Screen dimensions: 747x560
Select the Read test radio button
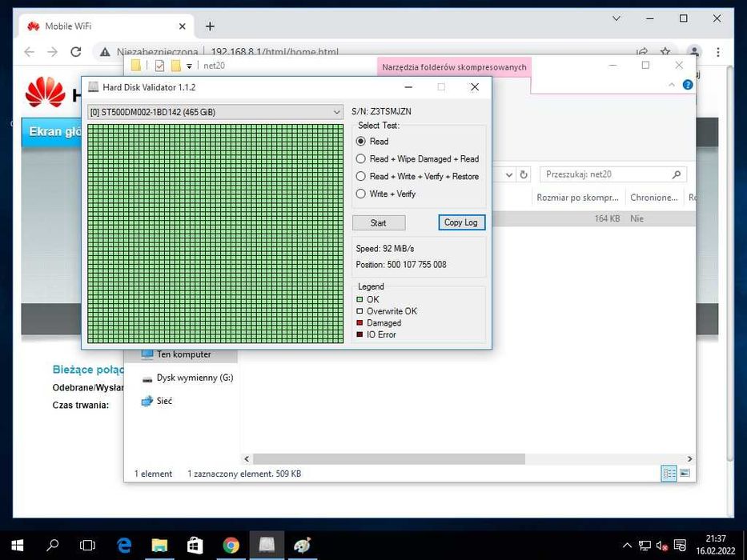pos(360,142)
